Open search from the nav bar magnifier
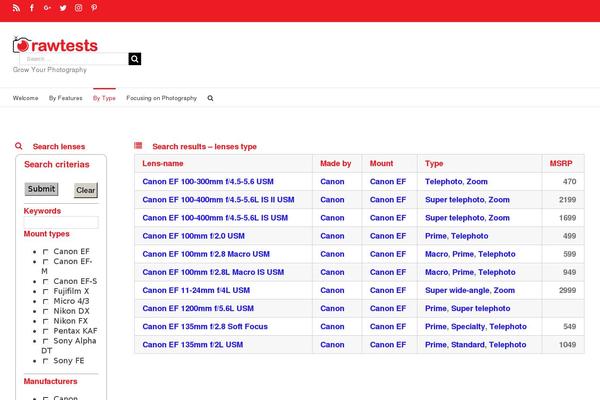Viewport: 600px width, 400px height. (x=210, y=98)
